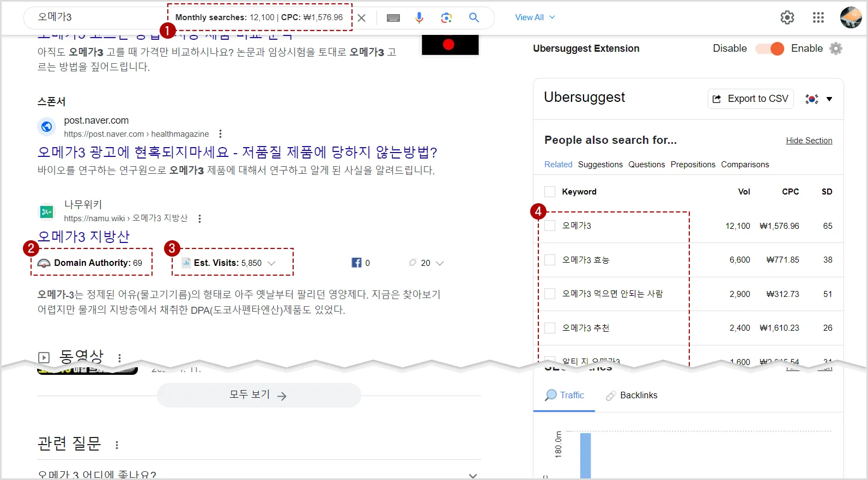868x480 pixels.
Task: Click the Facebook shares icon
Action: pyautogui.click(x=356, y=263)
